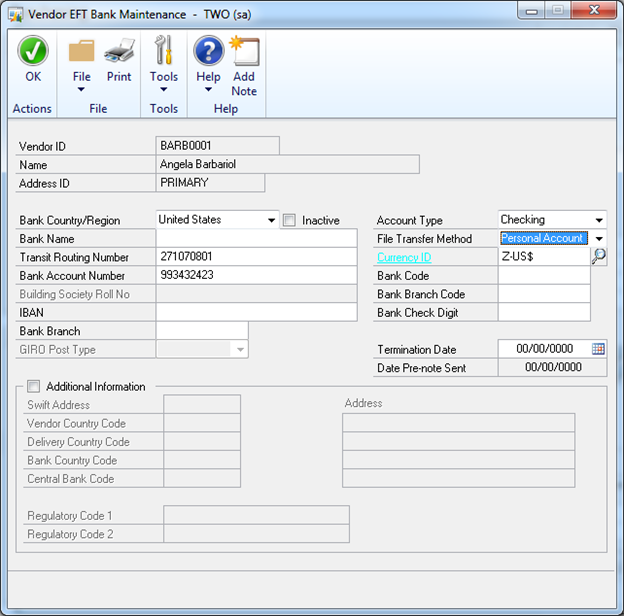Click the green OK checkmark icon
Viewport: 624px width, 616px height.
pyautogui.click(x=33, y=50)
